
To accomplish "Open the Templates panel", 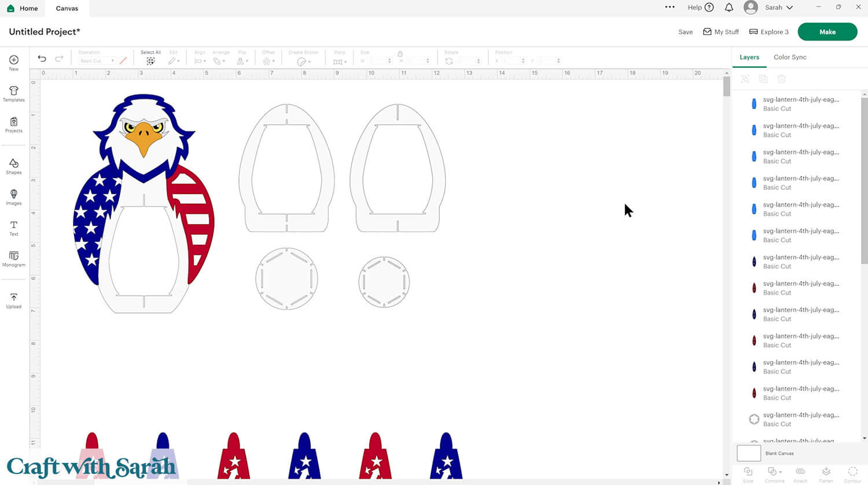I will (x=14, y=94).
